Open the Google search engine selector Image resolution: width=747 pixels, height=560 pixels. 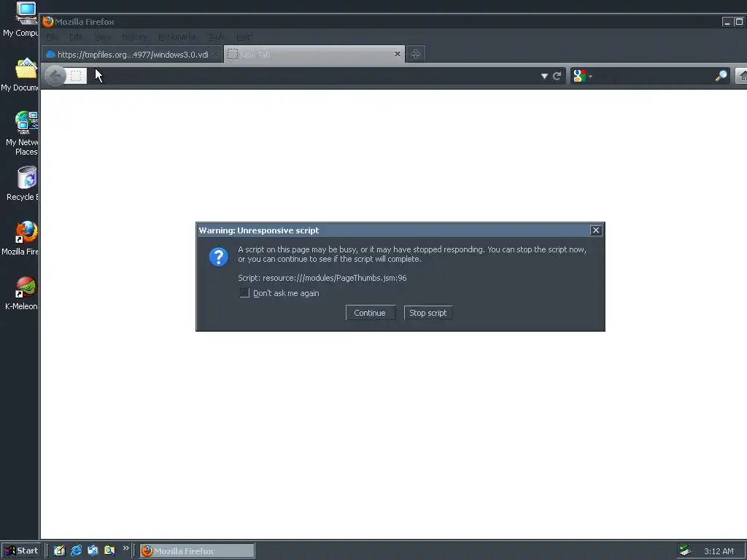(582, 76)
